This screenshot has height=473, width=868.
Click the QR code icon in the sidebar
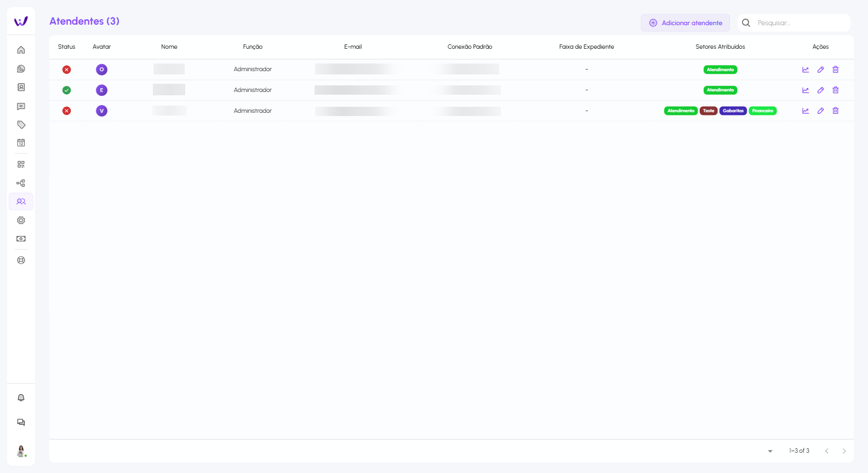click(x=21, y=164)
